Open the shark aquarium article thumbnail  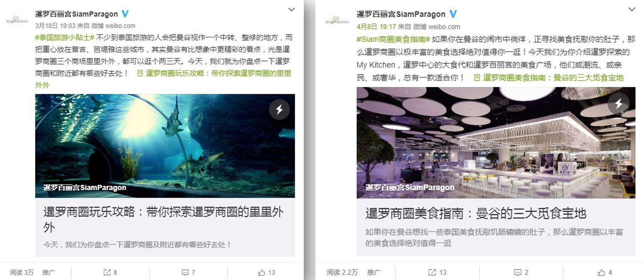165,146
